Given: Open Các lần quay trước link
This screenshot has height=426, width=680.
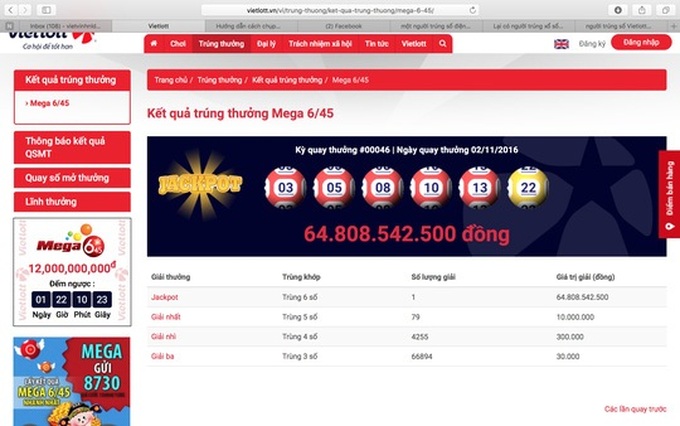Looking at the screenshot, I should 635,409.
